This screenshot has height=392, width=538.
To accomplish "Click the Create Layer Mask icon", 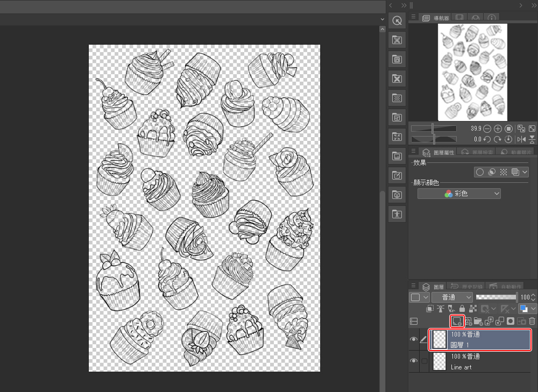I will (x=511, y=321).
